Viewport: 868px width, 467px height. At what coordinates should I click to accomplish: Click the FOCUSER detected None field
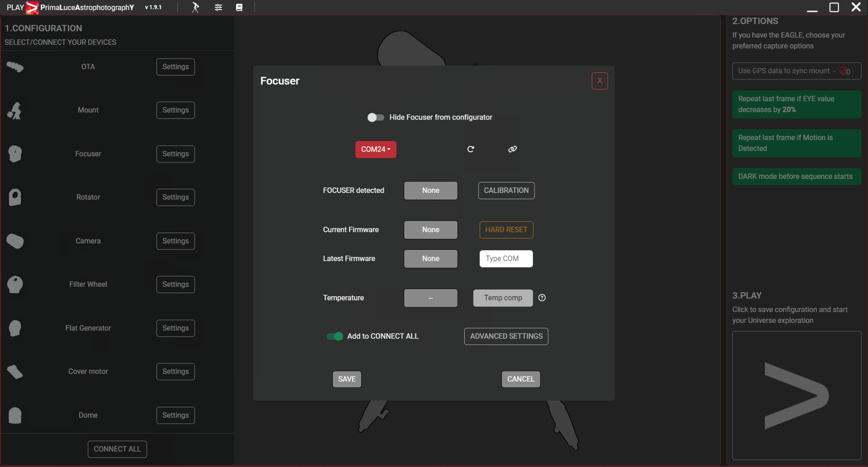(x=431, y=191)
